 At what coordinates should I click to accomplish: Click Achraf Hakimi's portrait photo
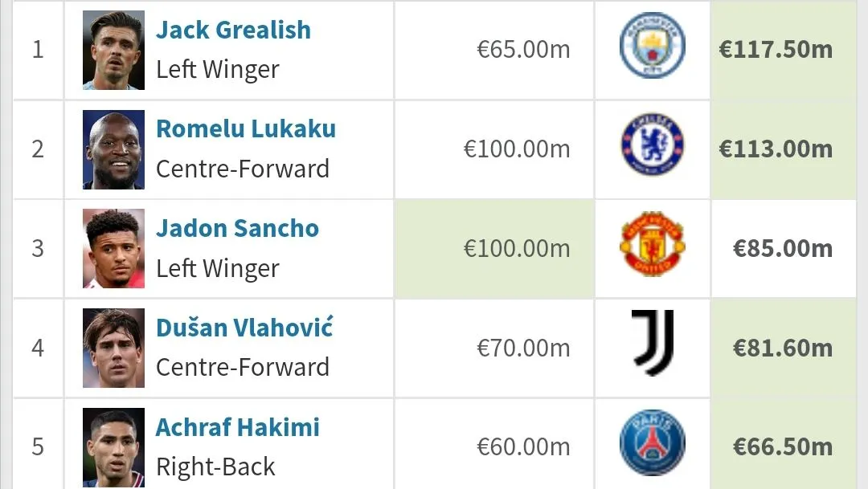point(113,446)
